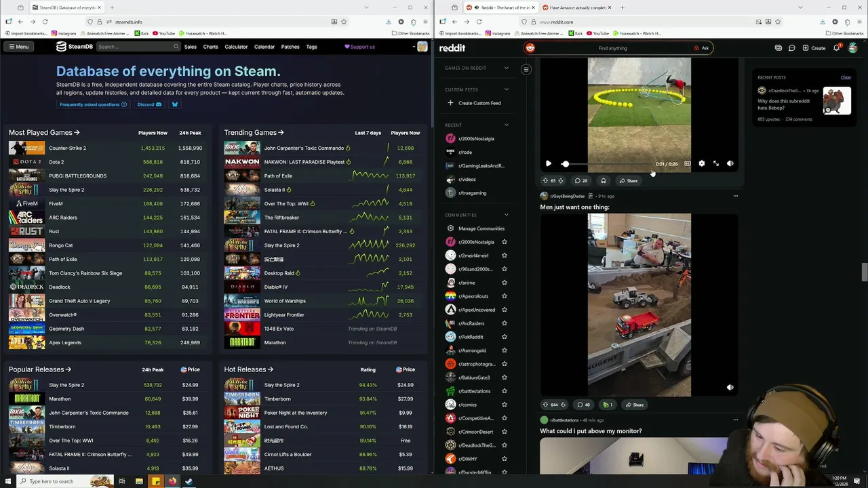The width and height of the screenshot is (868, 488).
Task: Open 'Why does this subreddit hate Bebop?' thumbnail
Action: (x=837, y=102)
